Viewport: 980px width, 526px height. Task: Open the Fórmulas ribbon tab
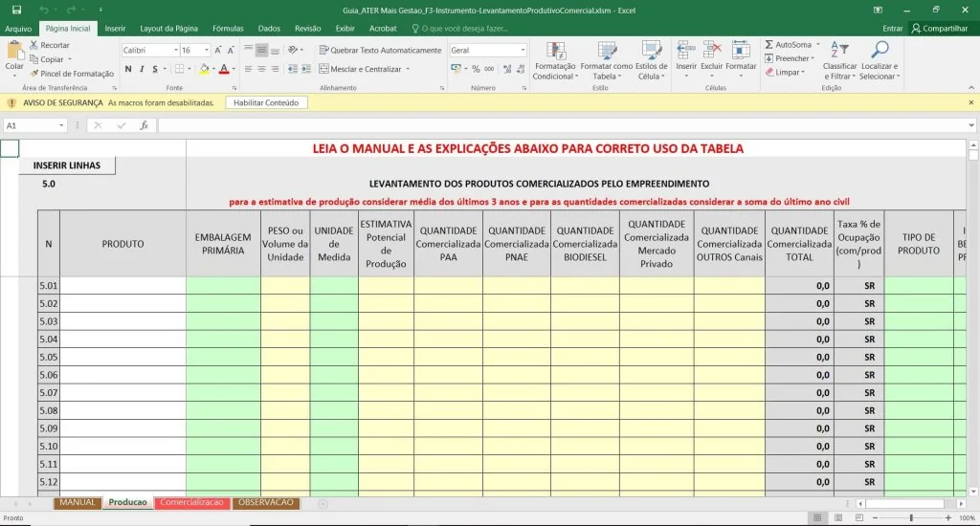pyautogui.click(x=228, y=29)
